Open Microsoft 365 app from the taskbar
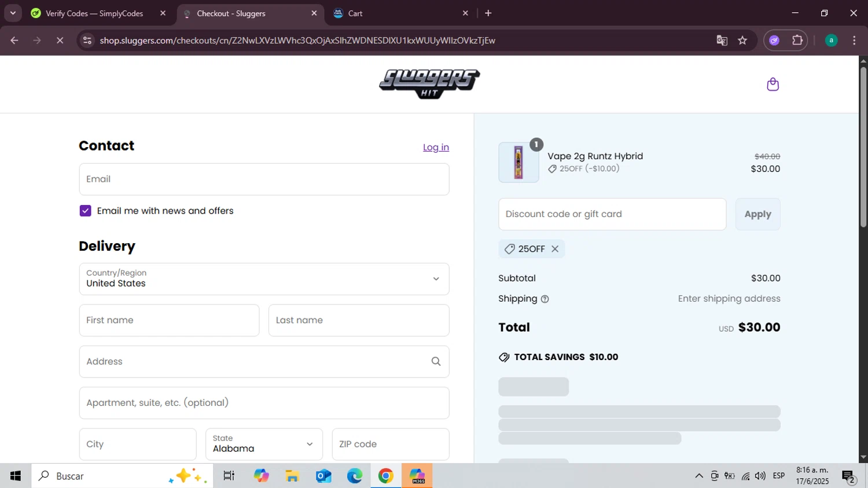The width and height of the screenshot is (868, 488). pos(417,476)
